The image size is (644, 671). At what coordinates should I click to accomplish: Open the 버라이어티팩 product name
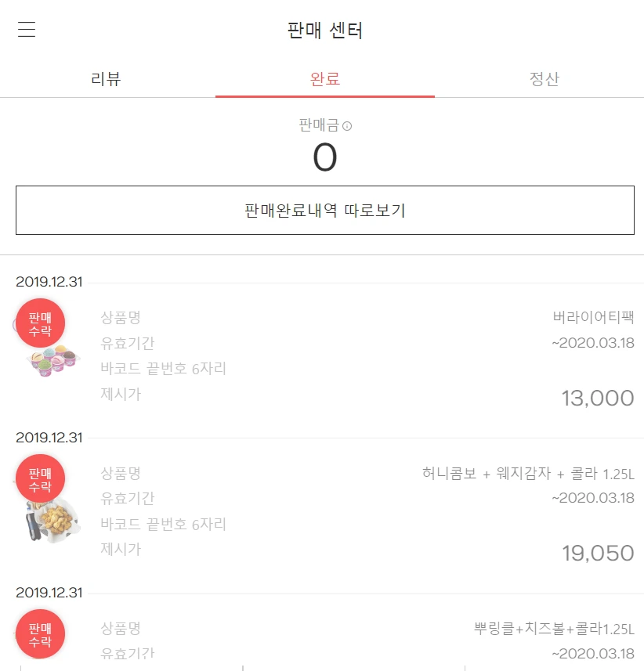pyautogui.click(x=593, y=317)
